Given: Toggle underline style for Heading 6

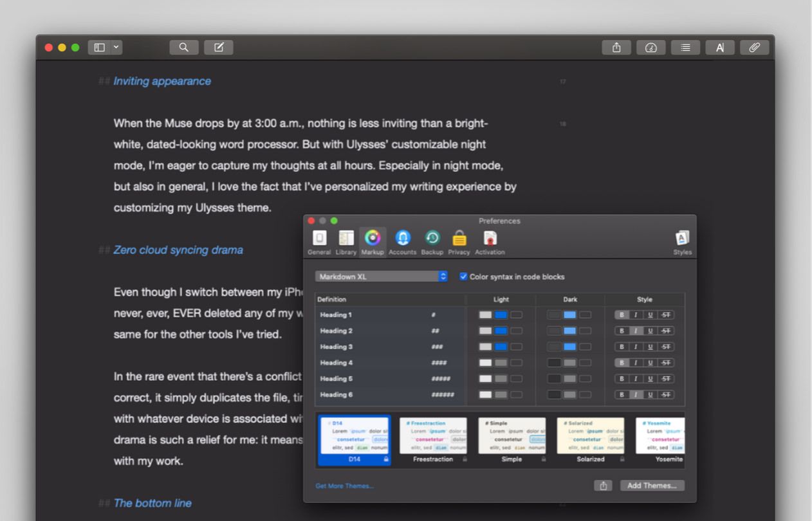Looking at the screenshot, I should (651, 395).
